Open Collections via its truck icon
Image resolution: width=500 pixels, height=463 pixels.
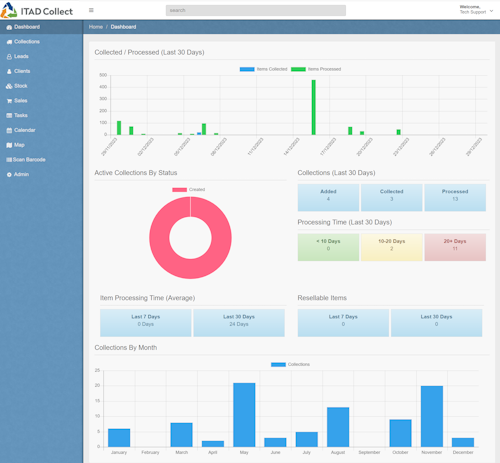(9, 42)
